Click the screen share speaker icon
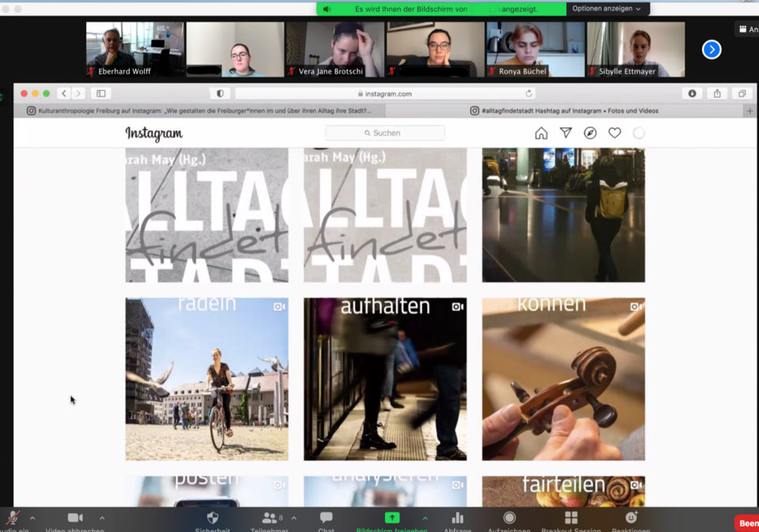Screen dimensions: 759x532 click(x=327, y=9)
